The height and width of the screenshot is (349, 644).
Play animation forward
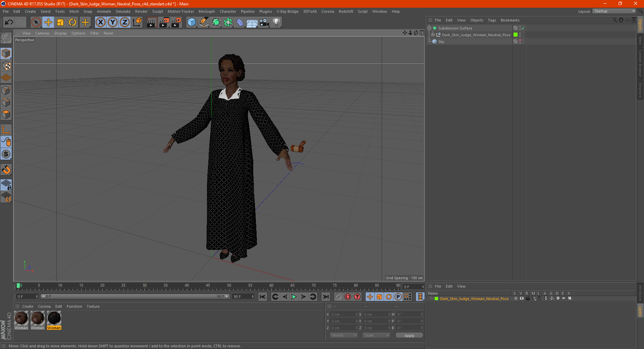[x=294, y=297]
